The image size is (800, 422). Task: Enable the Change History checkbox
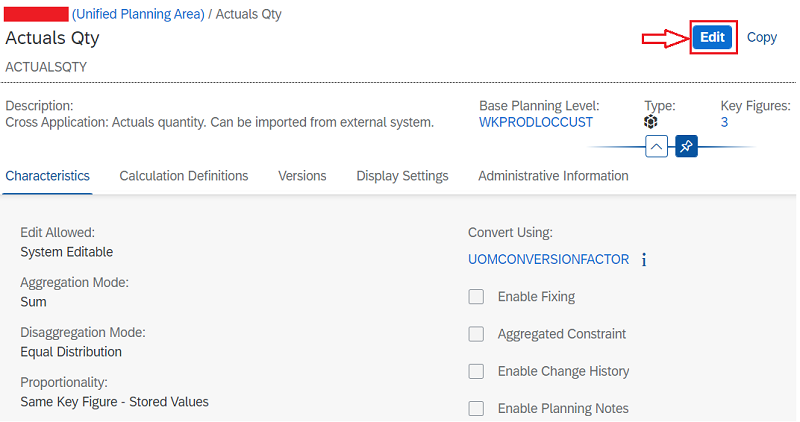[476, 371]
